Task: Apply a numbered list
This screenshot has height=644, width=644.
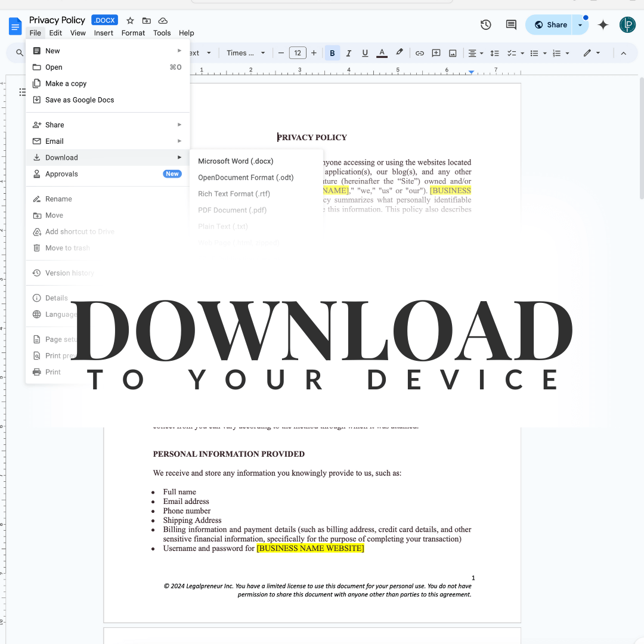Action: (556, 53)
